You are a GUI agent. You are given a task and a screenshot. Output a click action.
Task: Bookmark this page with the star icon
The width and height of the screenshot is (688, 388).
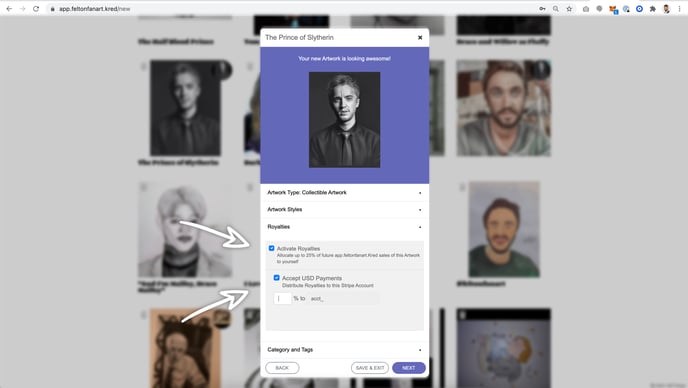[569, 9]
